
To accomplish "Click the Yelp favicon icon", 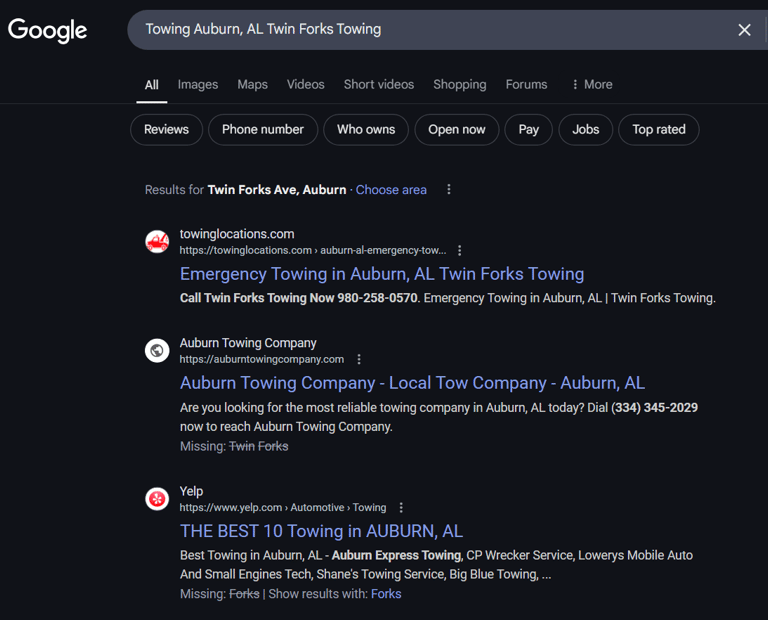I will pyautogui.click(x=157, y=499).
